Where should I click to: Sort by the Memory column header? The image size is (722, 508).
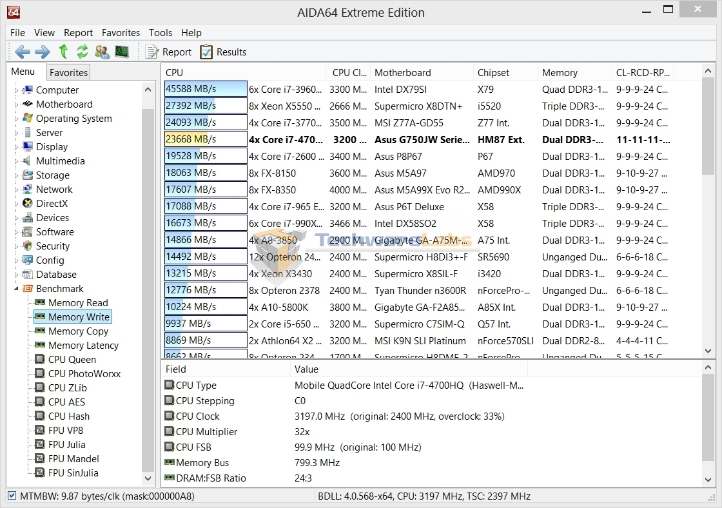pos(575,72)
